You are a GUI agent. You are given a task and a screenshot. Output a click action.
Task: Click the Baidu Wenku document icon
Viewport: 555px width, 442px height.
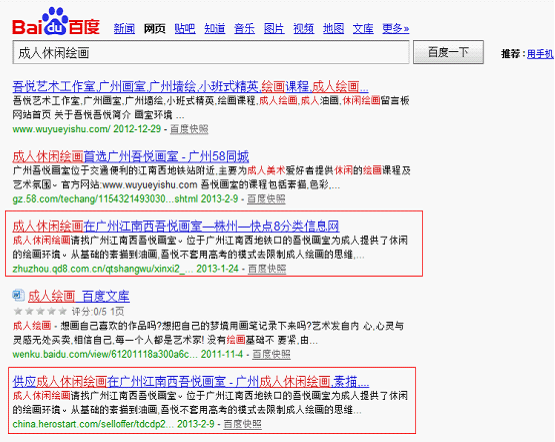coord(18,295)
